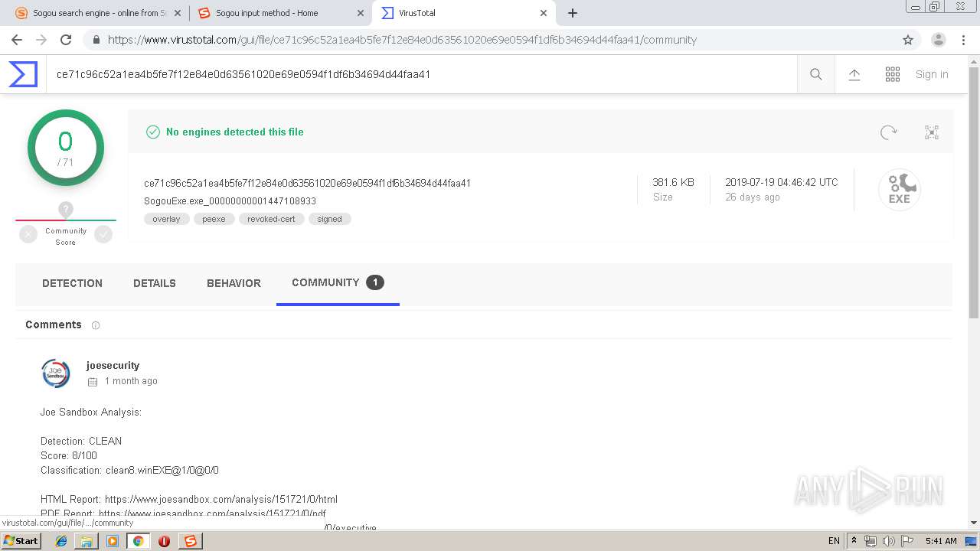Click the system clock 5:41 AM
Image resolution: width=980 pixels, height=551 pixels.
pos(941,541)
